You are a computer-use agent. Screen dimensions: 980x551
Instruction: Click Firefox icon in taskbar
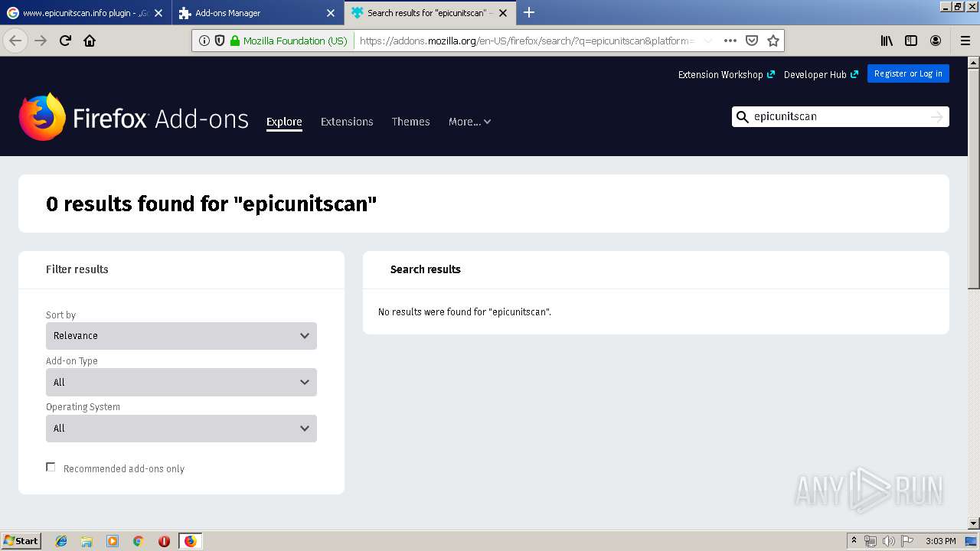pos(190,541)
